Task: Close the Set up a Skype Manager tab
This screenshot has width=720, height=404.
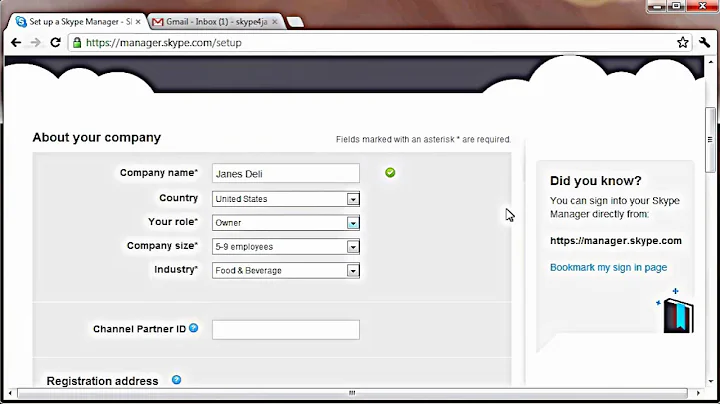Action: pos(138,22)
